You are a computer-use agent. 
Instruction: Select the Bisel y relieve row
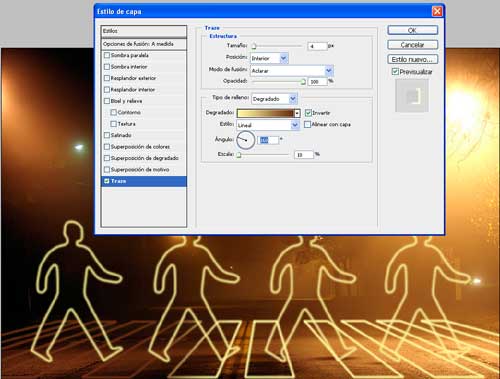[x=144, y=101]
